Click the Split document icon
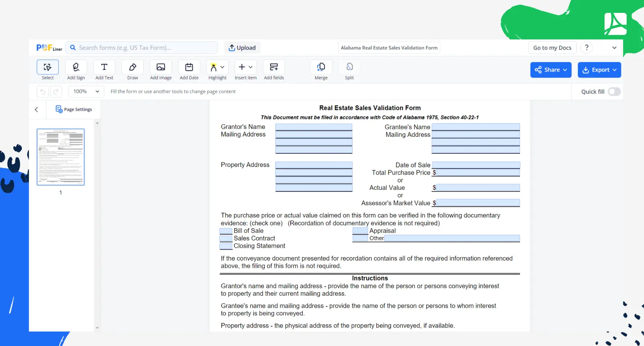This screenshot has width=644, height=346. (349, 67)
